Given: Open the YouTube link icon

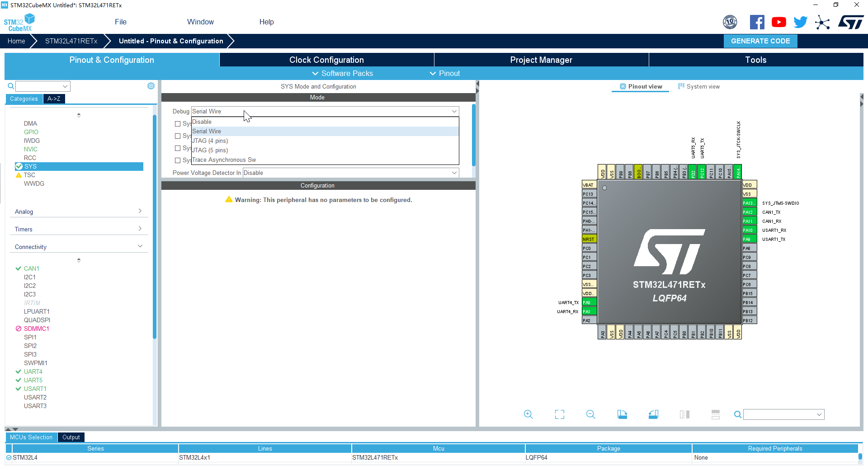Looking at the screenshot, I should 779,22.
